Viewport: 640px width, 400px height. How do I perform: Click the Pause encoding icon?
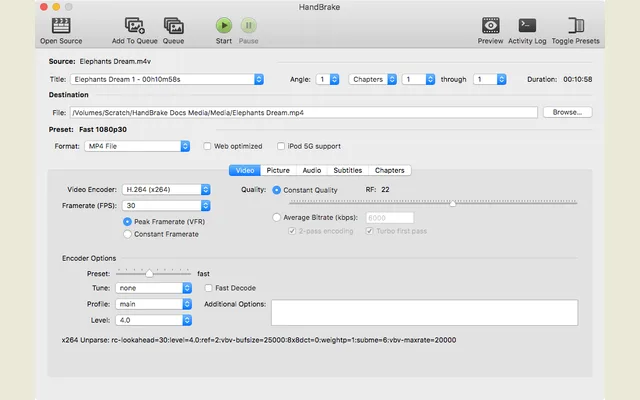249,25
